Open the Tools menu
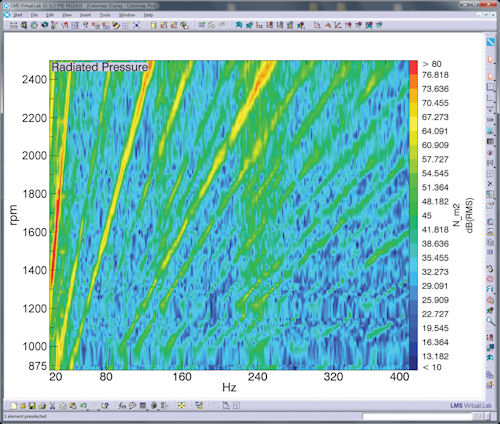The height and width of the screenshot is (424, 500). pos(105,15)
